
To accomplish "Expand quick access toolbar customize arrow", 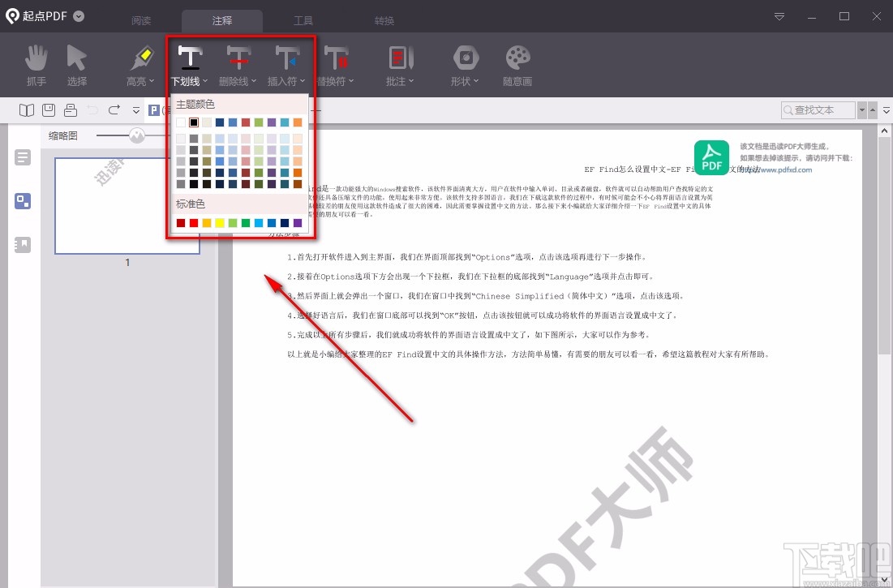I will (x=136, y=110).
